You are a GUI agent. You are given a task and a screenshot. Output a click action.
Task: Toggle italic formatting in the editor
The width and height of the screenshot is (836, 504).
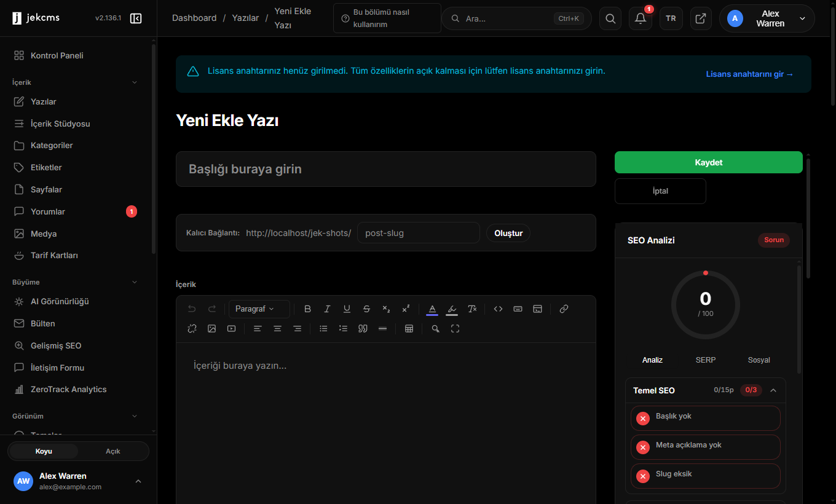328,309
